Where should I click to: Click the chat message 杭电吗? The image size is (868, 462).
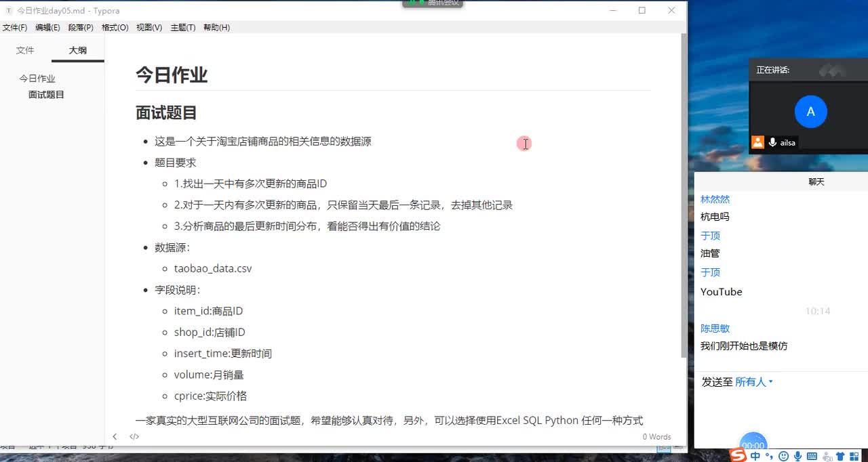pyautogui.click(x=715, y=217)
